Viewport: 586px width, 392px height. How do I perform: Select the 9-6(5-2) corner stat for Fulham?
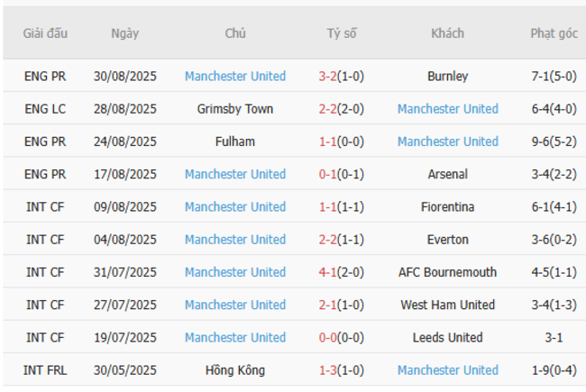coord(554,141)
